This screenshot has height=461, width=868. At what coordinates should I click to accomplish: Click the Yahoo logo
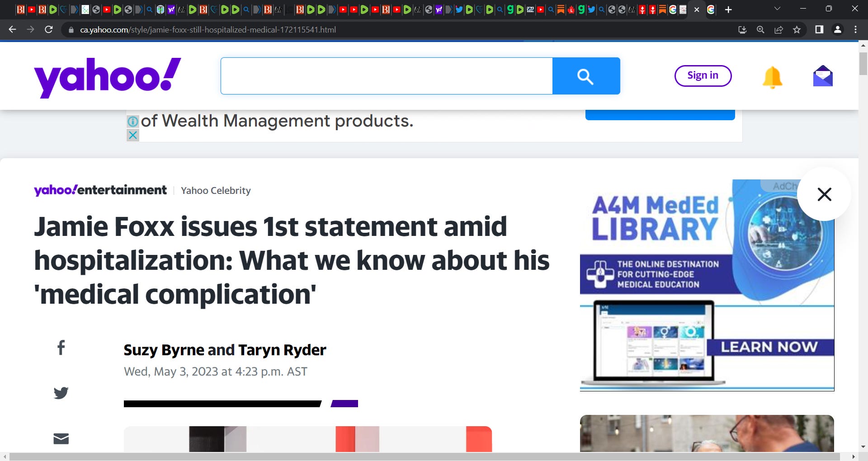point(108,77)
